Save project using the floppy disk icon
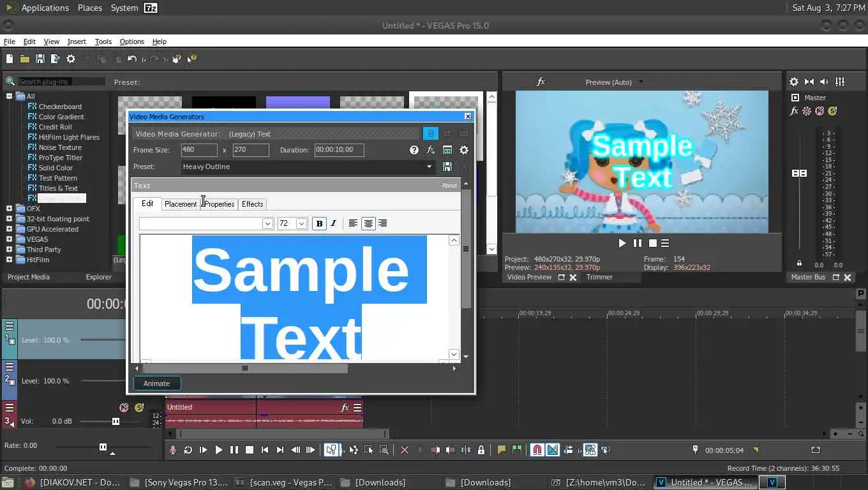 click(40, 59)
